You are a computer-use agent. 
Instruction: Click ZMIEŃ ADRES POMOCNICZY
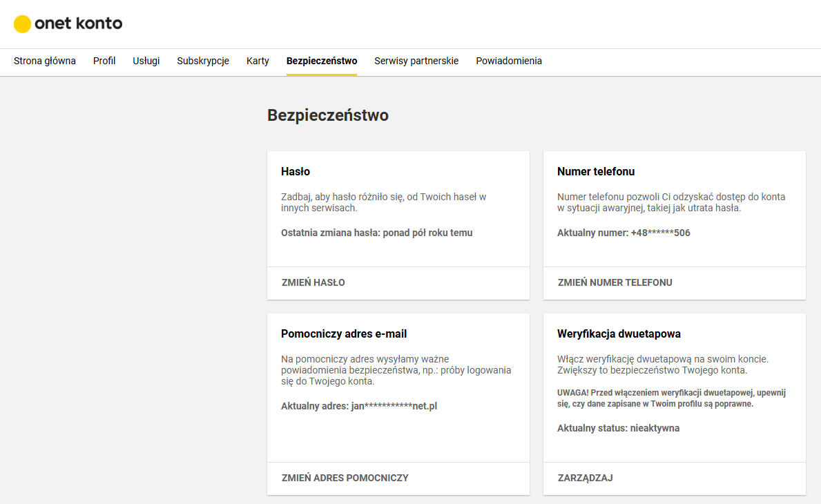(x=345, y=478)
